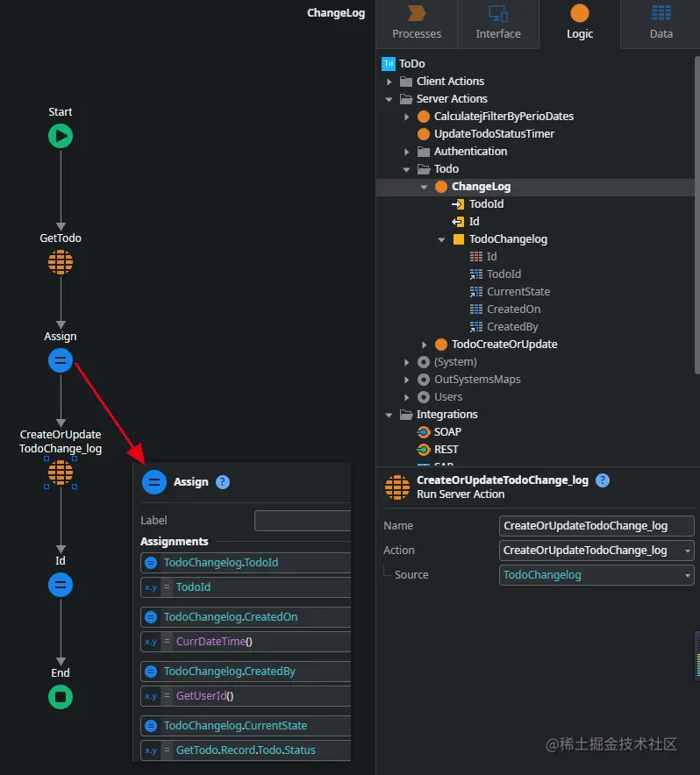Open the Action dropdown
Image resolution: width=700 pixels, height=775 pixels.
pyautogui.click(x=687, y=551)
